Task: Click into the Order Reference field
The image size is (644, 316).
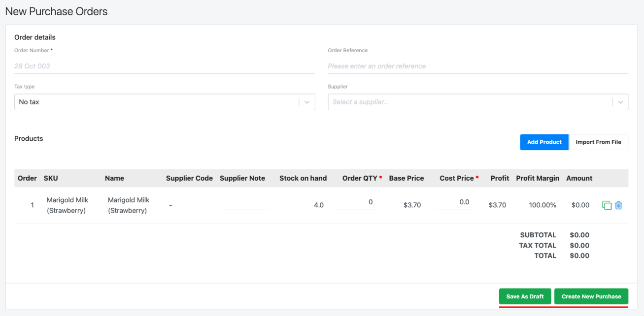Action: [x=477, y=66]
